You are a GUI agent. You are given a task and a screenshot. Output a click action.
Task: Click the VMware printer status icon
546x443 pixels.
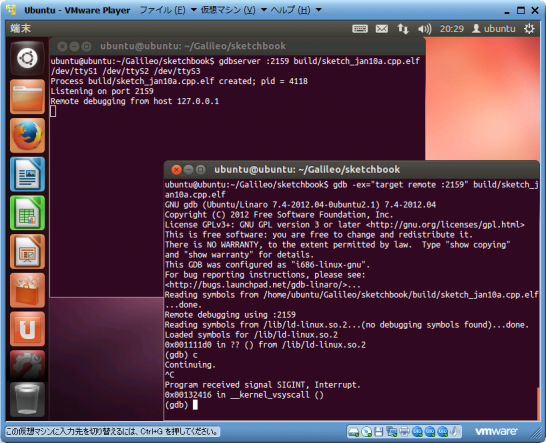(404, 432)
